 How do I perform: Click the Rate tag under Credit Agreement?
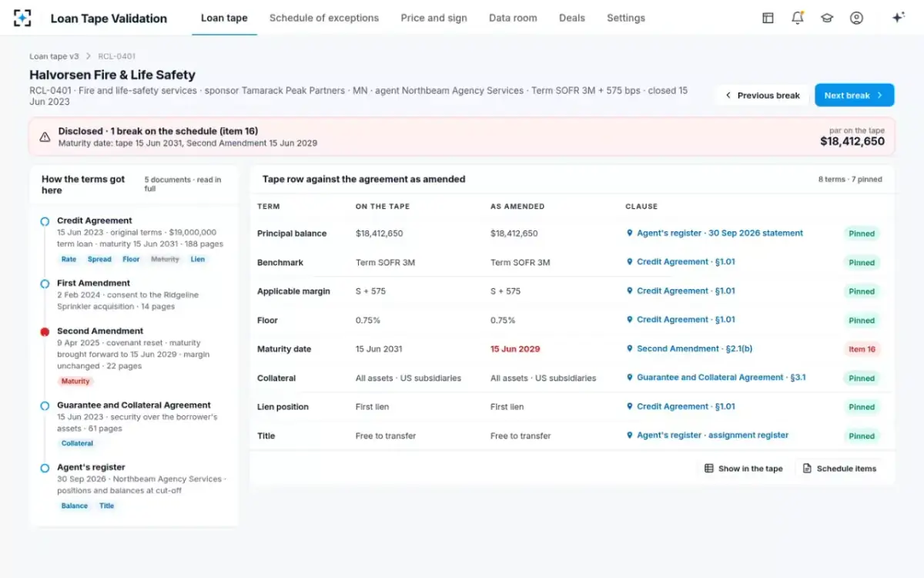(x=69, y=260)
